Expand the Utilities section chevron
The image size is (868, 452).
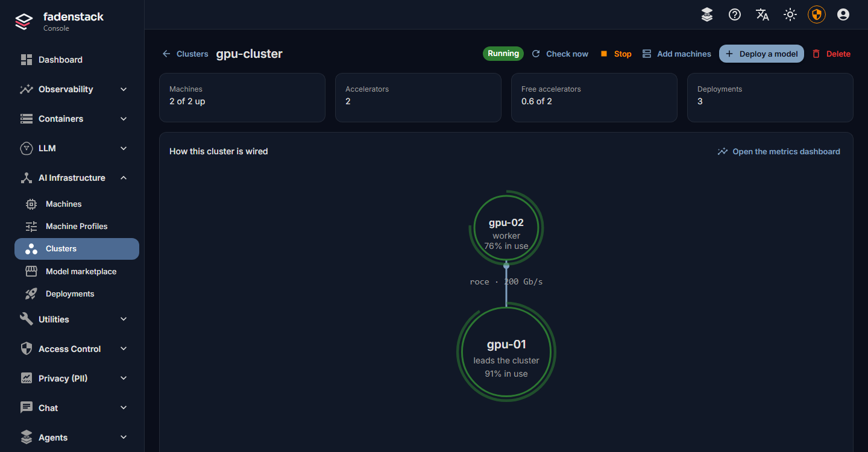pyautogui.click(x=124, y=319)
